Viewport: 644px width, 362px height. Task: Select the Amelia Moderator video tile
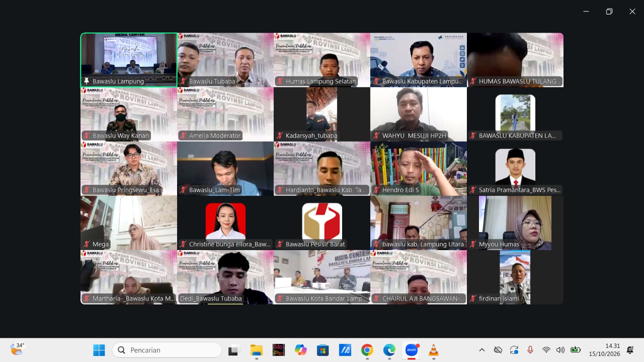coord(225,114)
